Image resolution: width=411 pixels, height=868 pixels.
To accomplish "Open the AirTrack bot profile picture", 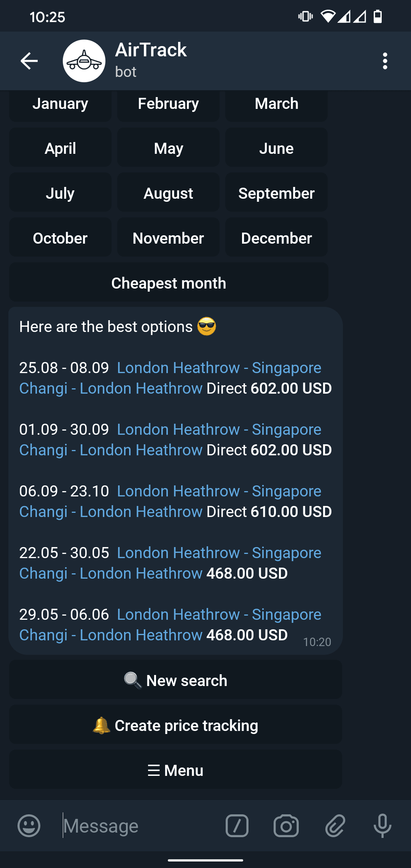I will (x=84, y=61).
